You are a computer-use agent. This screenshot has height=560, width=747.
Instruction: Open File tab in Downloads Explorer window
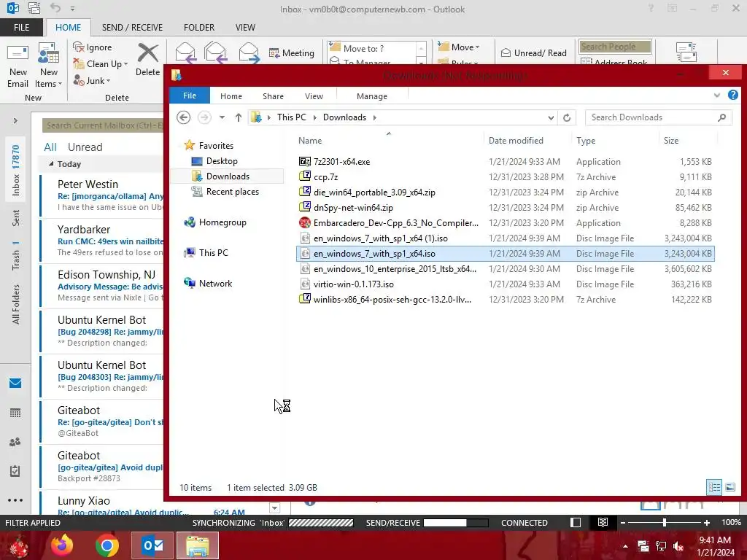coord(190,96)
